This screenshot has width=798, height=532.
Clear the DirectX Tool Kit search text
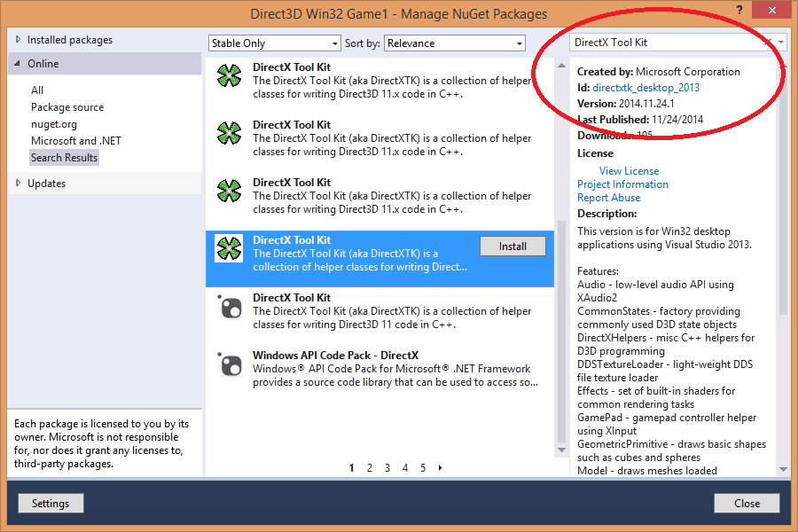click(768, 43)
